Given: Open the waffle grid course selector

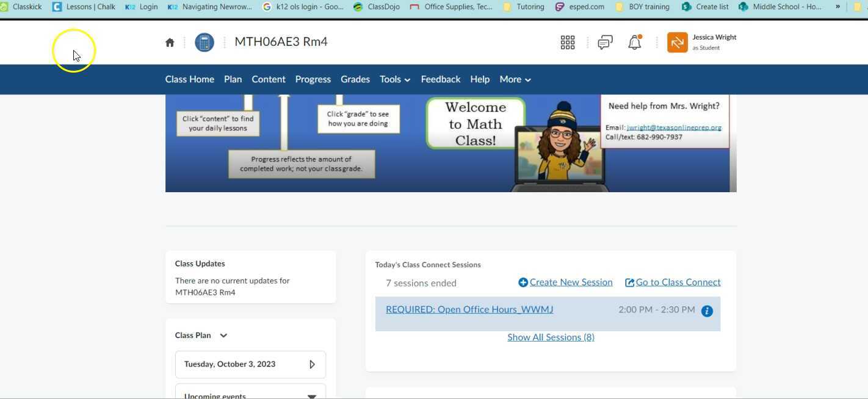Looking at the screenshot, I should 568,43.
